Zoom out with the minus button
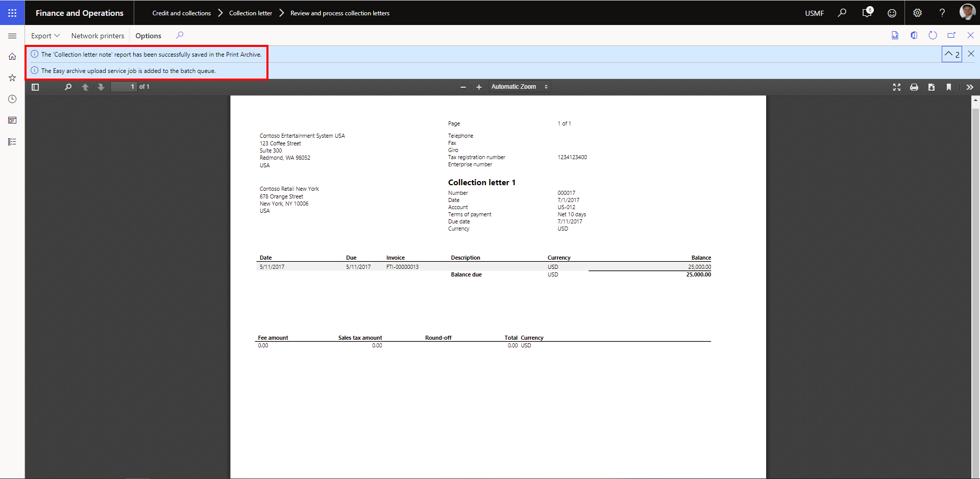Image resolution: width=980 pixels, height=479 pixels. (x=463, y=87)
